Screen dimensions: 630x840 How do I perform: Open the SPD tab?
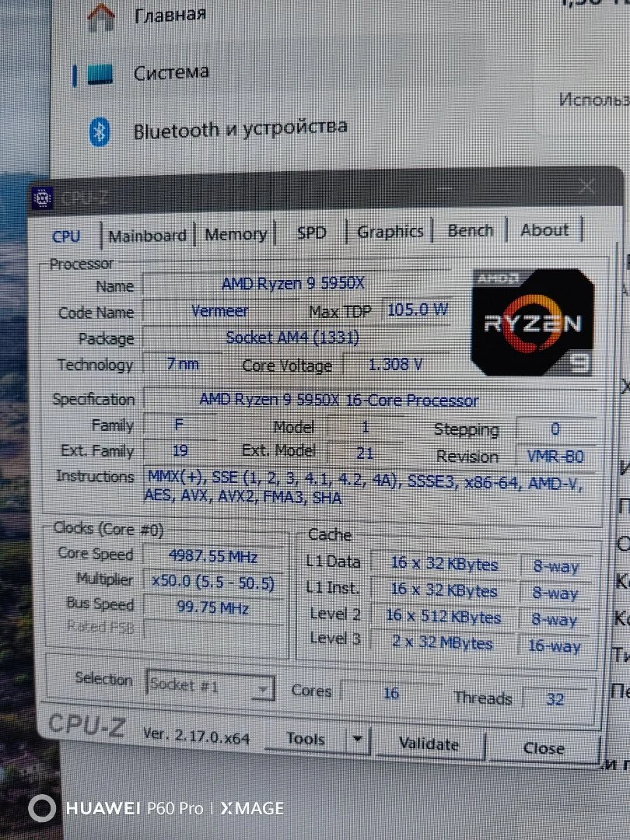point(312,233)
